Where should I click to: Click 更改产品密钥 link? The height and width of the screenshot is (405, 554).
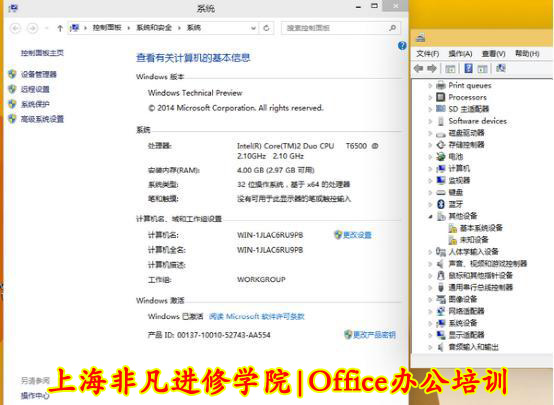(x=374, y=334)
